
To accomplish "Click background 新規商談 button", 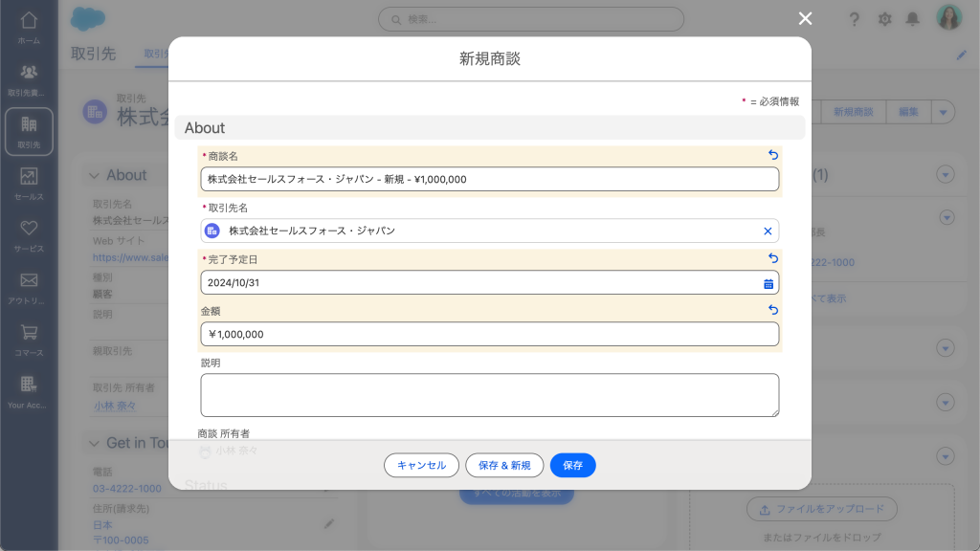I will [x=853, y=112].
